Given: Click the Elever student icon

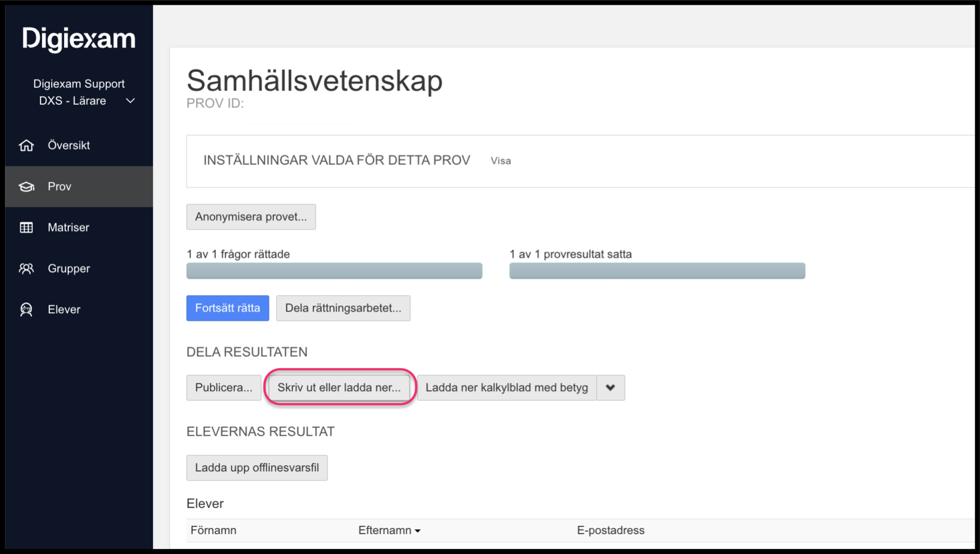Looking at the screenshot, I should [26, 309].
